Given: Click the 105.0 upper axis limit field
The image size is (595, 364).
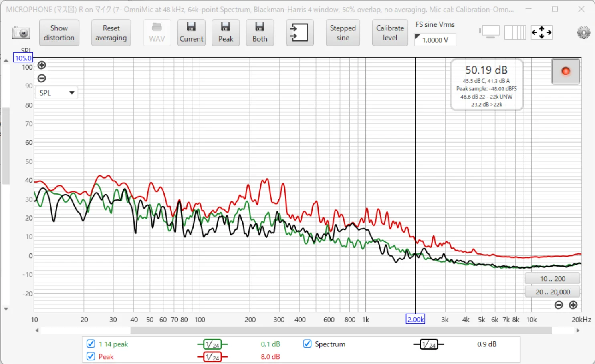Looking at the screenshot, I should pos(23,58).
